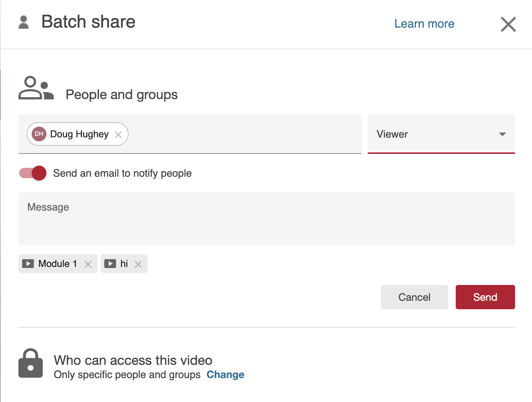Click the Batch share person icon
The image size is (532, 402).
point(24,22)
